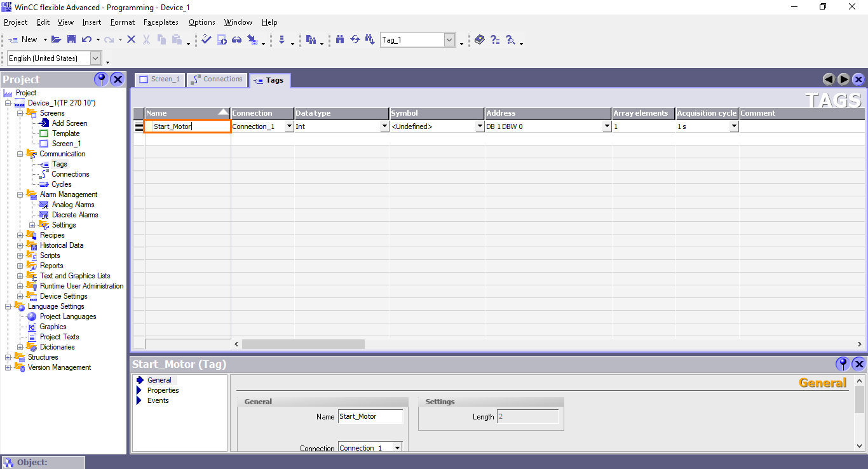Click the Paste clipboard icon
The image size is (868, 469).
pyautogui.click(x=176, y=39)
